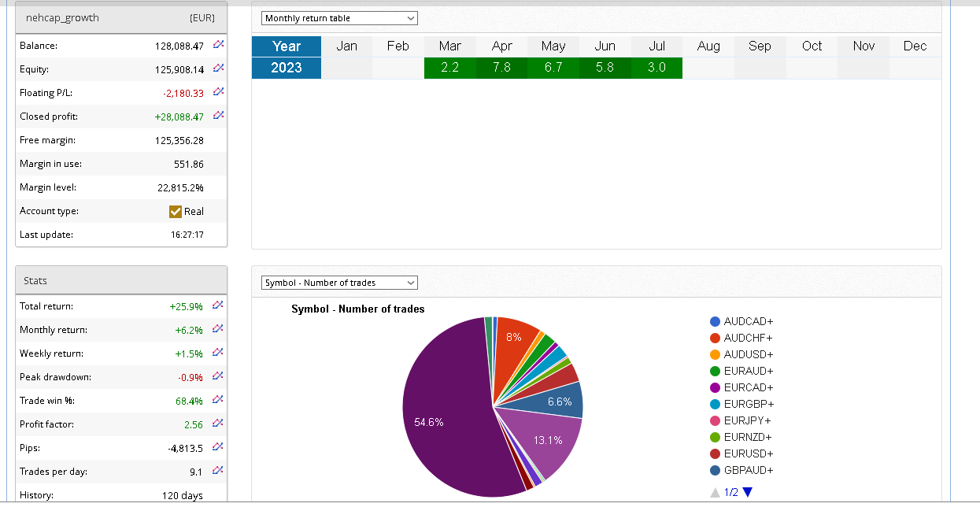Click the Floating P/L chart icon
The image size is (980, 507).
219,93
